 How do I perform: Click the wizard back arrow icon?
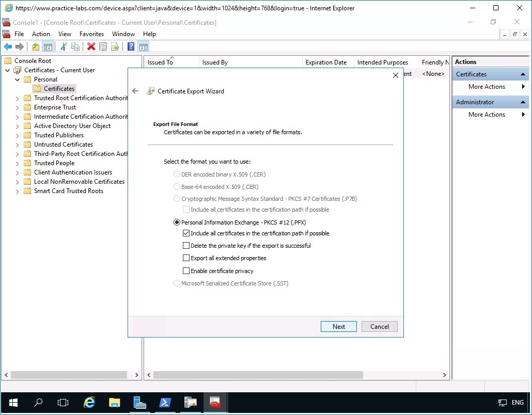pyautogui.click(x=135, y=91)
